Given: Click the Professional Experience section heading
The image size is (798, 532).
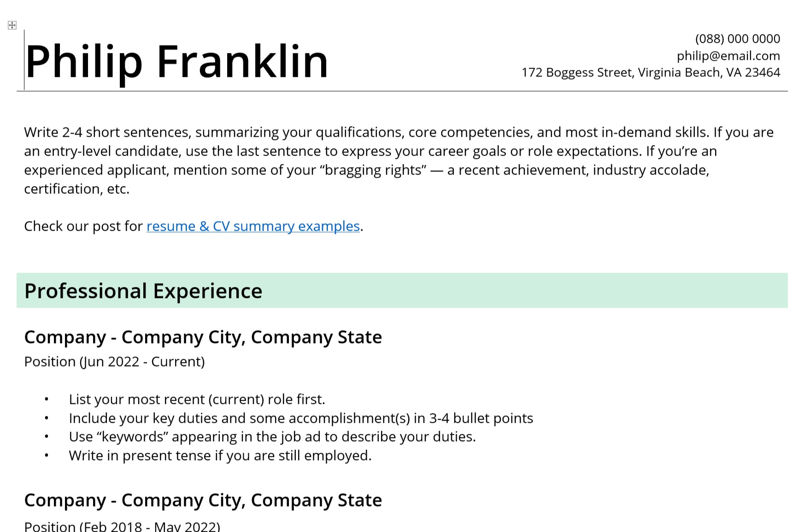Looking at the screenshot, I should (x=143, y=291).
